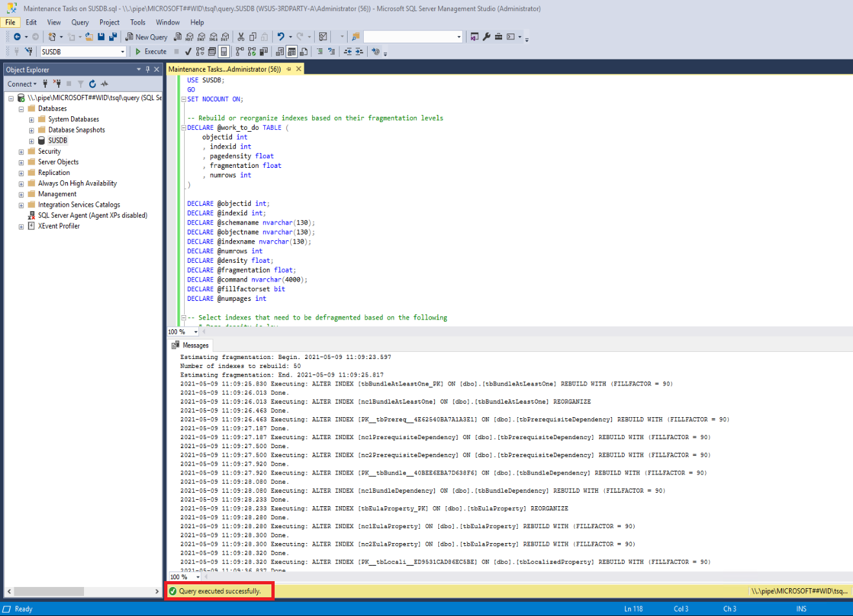This screenshot has width=853, height=616.
Task: Open the Connect dropdown in Object Explorer
Action: 22,84
